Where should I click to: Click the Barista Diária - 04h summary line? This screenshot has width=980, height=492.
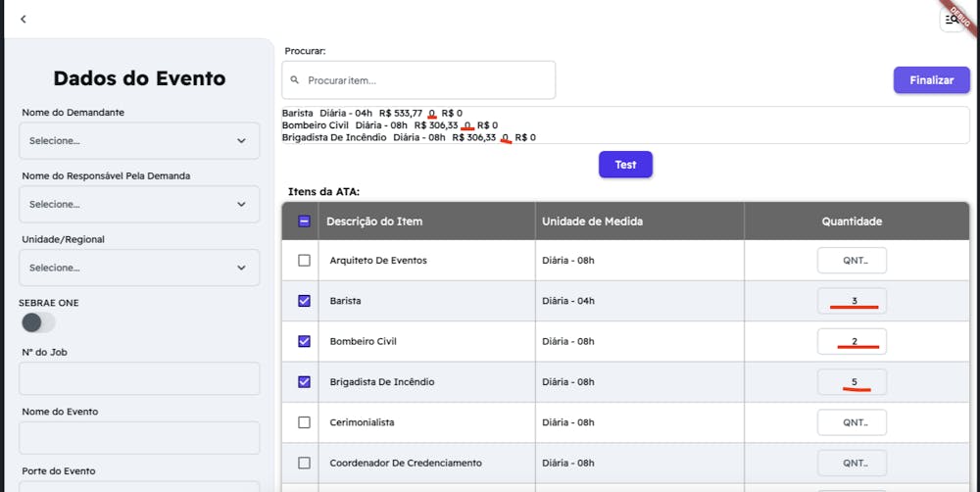tap(371, 113)
